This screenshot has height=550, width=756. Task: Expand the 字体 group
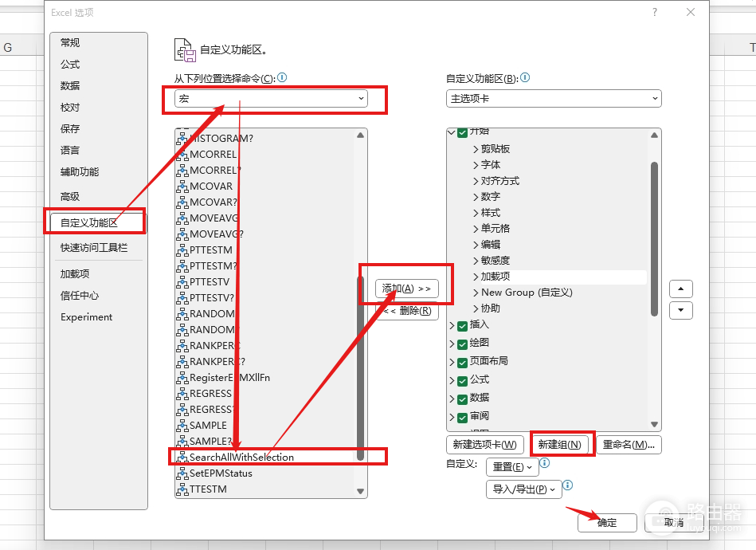(476, 165)
